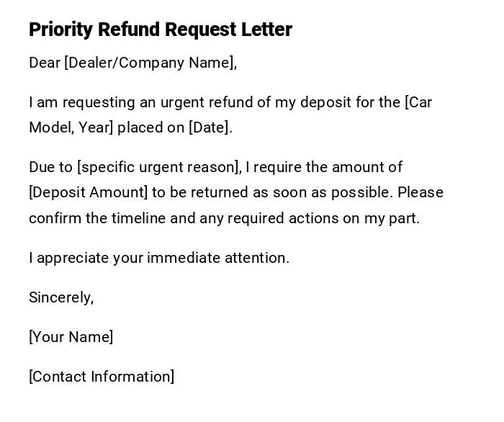Click the [Dealer/Company Name] placeholder
The width and height of the screenshot is (504, 422).
(150, 63)
